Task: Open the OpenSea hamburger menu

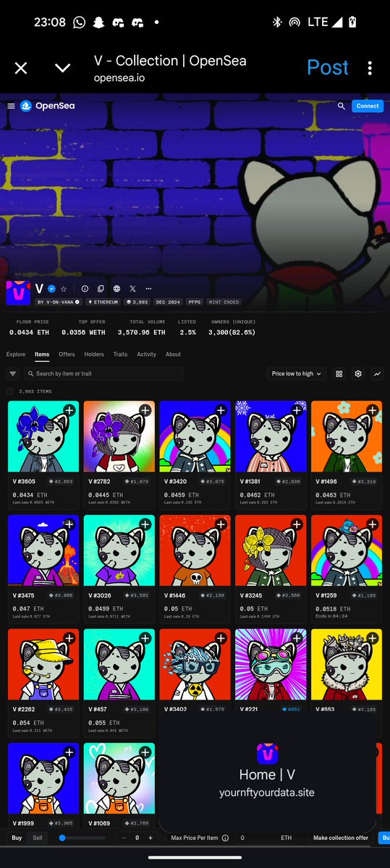Action: [11, 106]
